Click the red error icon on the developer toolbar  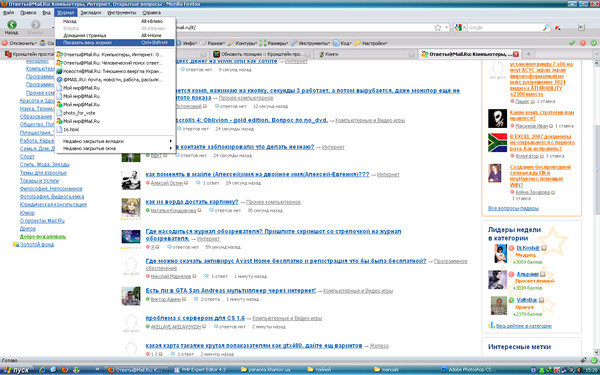(x=583, y=43)
